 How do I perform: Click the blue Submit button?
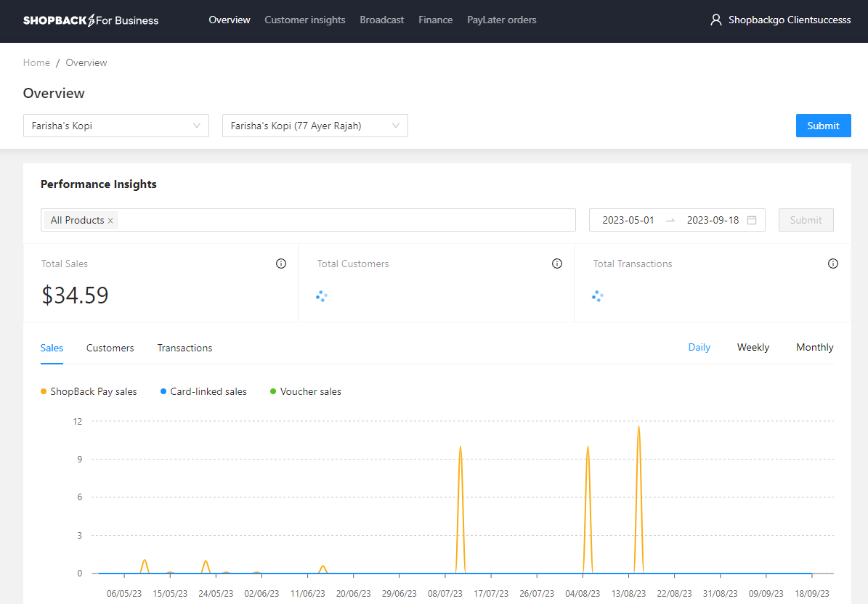click(x=823, y=125)
